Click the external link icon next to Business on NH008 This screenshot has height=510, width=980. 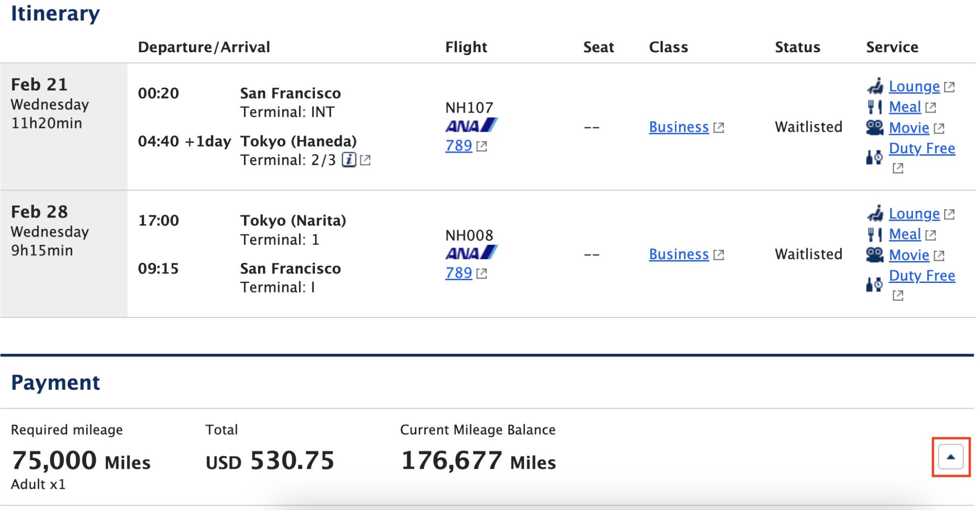coord(720,254)
